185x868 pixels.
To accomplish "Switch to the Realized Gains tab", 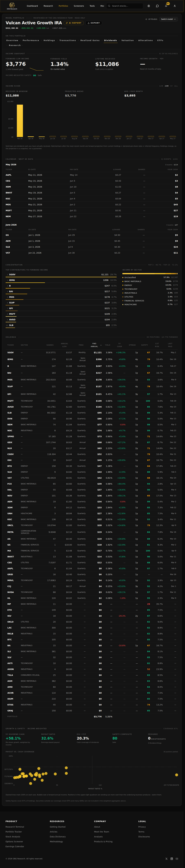I will tap(90, 40).
